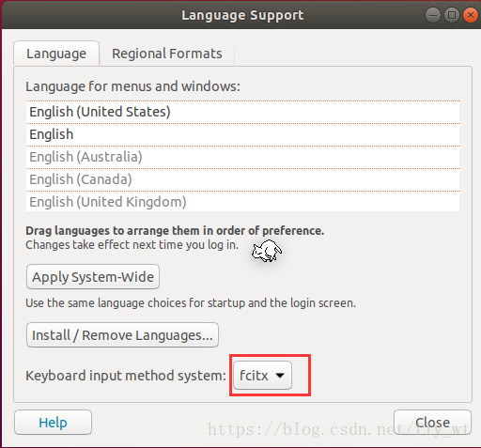481x448 pixels.
Task: Maximize the Language Support window
Action: coord(452,15)
